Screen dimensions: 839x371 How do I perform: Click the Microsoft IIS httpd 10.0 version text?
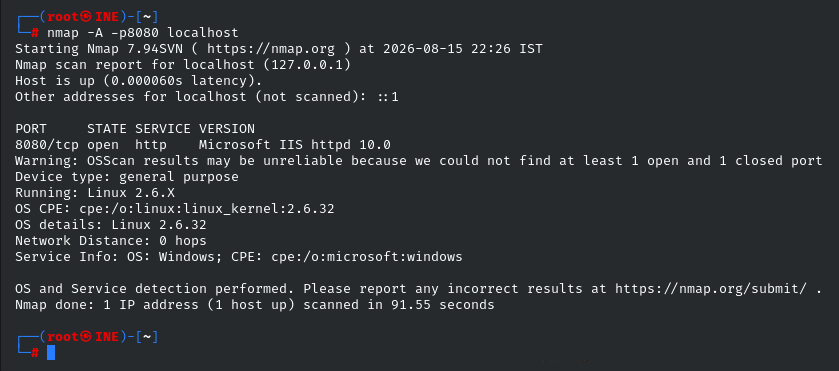(x=294, y=145)
